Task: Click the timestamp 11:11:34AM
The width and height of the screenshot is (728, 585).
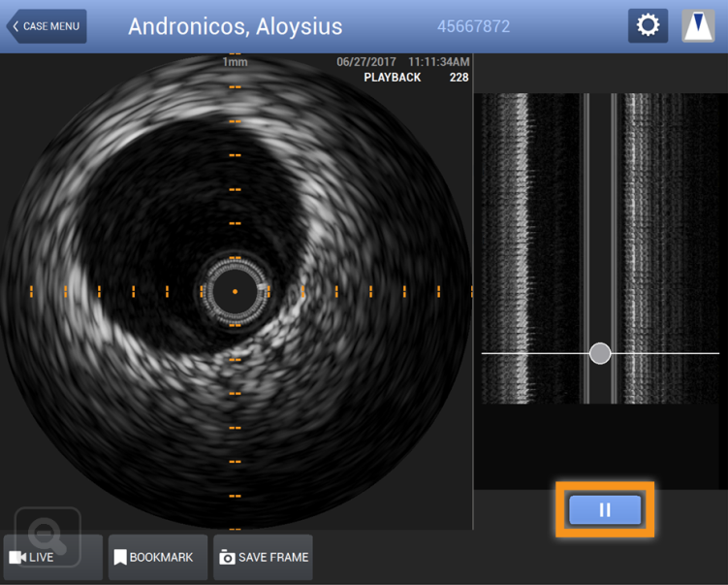Action: [439, 62]
